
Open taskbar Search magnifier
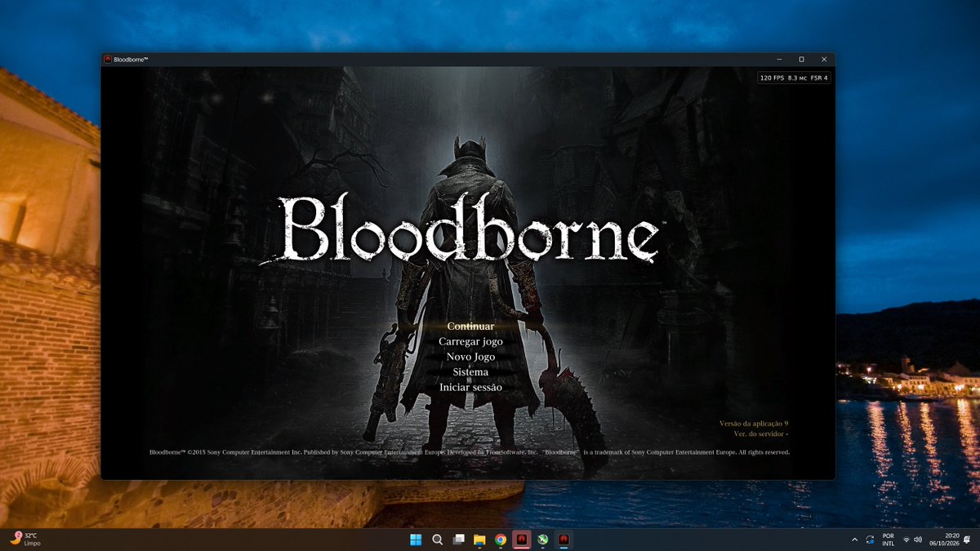(x=437, y=540)
